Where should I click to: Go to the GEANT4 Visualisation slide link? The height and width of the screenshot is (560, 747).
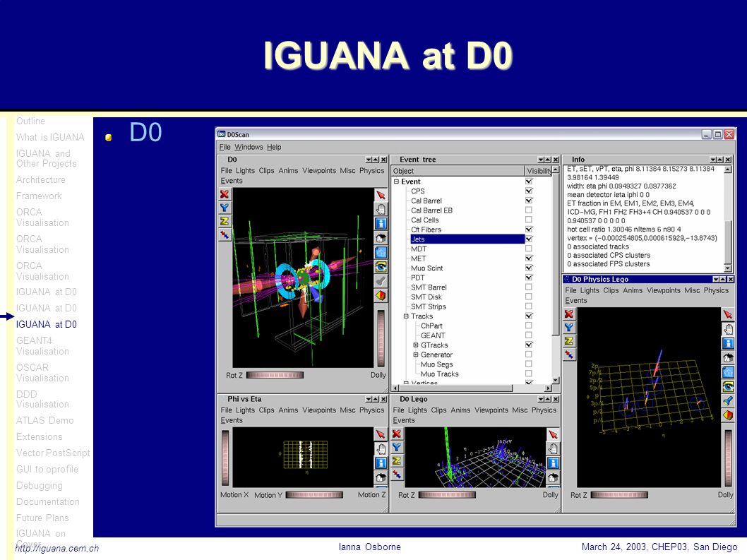coord(42,345)
